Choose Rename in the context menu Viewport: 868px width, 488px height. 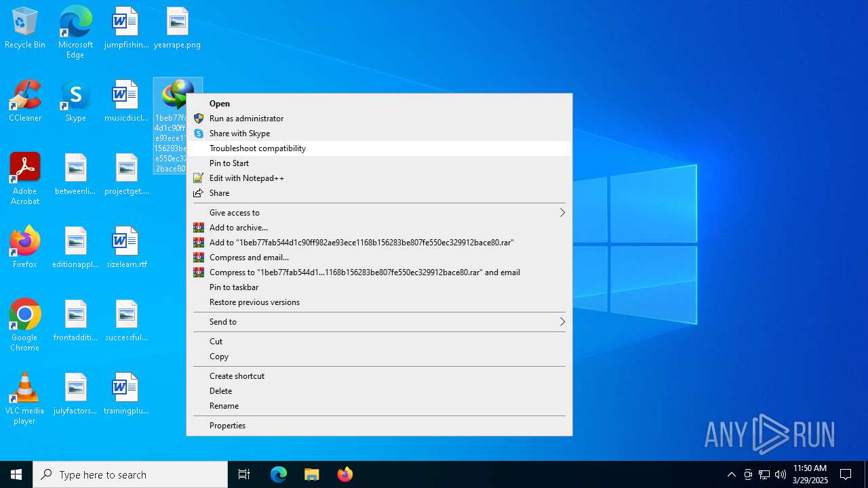379,406
